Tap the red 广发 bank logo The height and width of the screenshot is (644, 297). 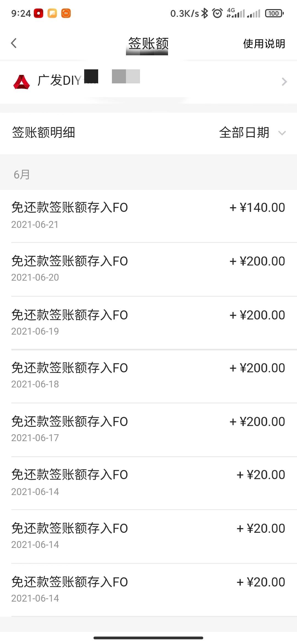pyautogui.click(x=21, y=82)
